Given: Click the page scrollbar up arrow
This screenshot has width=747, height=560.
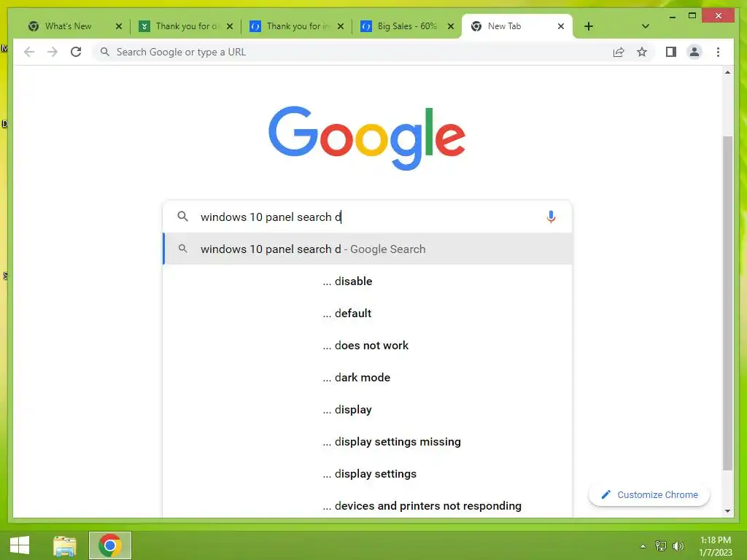Looking at the screenshot, I should [727, 72].
